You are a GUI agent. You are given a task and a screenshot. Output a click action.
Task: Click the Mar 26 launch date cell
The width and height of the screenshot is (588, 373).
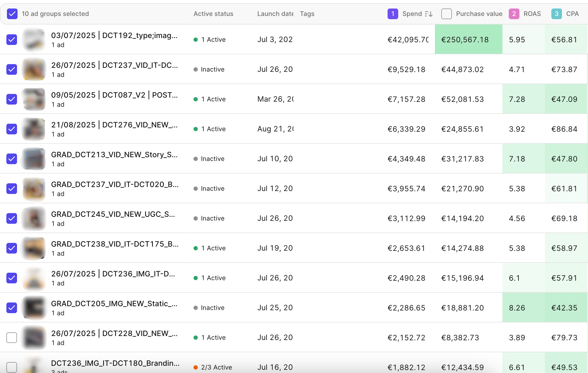(275, 99)
